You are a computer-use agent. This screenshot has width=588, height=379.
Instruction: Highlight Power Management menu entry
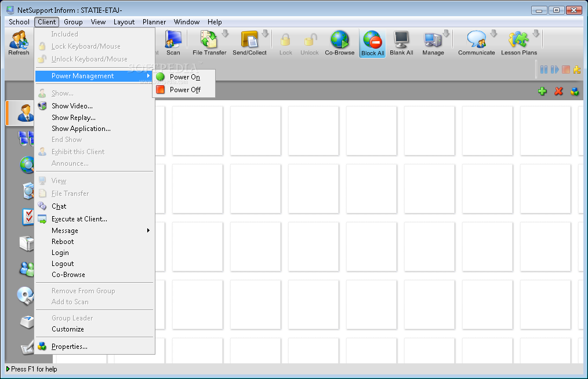[95, 76]
